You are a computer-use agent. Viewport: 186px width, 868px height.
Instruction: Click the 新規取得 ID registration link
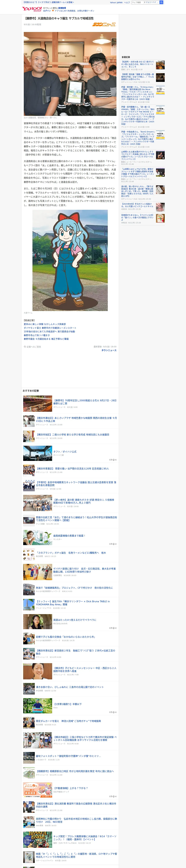point(62,8)
